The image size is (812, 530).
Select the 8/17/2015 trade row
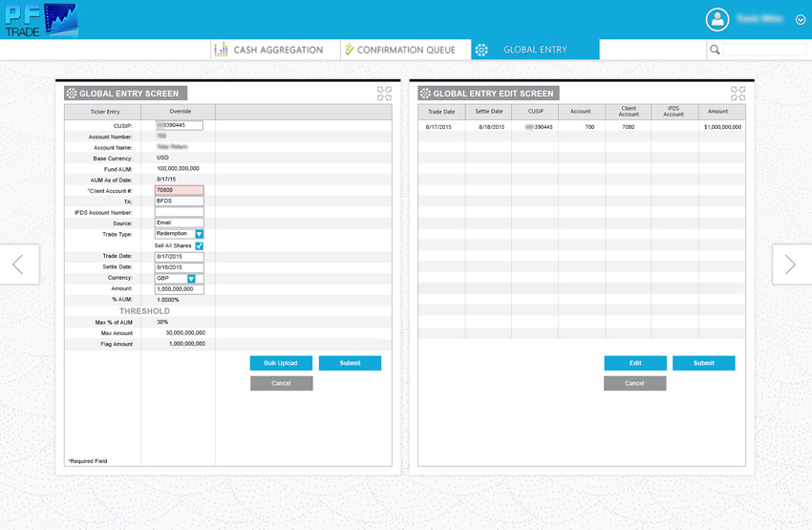581,126
